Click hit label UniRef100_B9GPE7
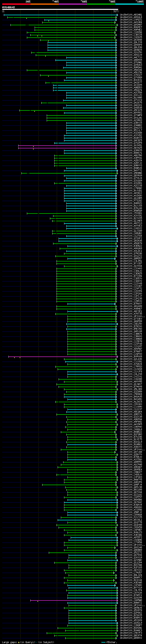 [x=131, y=27]
